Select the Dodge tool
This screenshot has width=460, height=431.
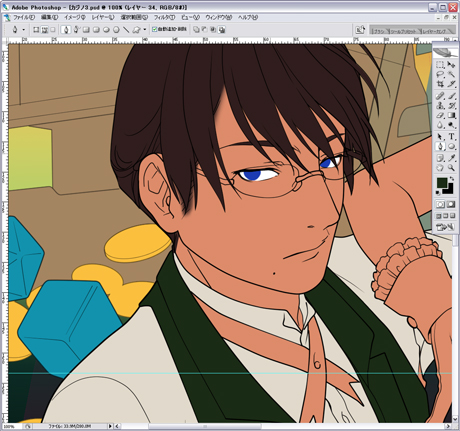tap(451, 125)
